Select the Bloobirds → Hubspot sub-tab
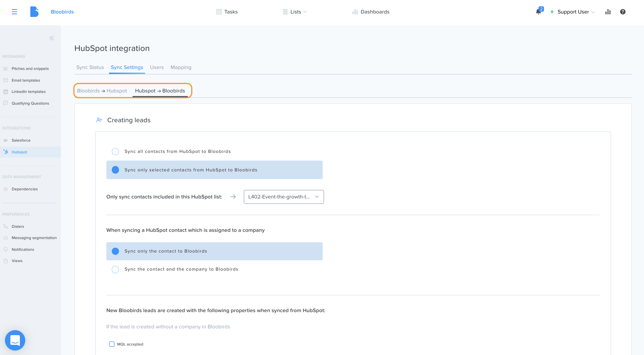 coord(102,91)
